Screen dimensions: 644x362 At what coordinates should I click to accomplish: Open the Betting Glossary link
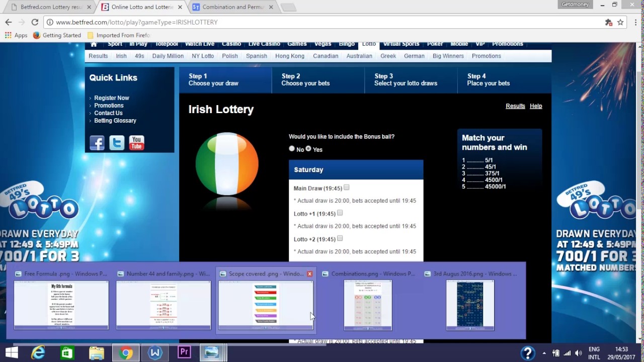click(115, 121)
